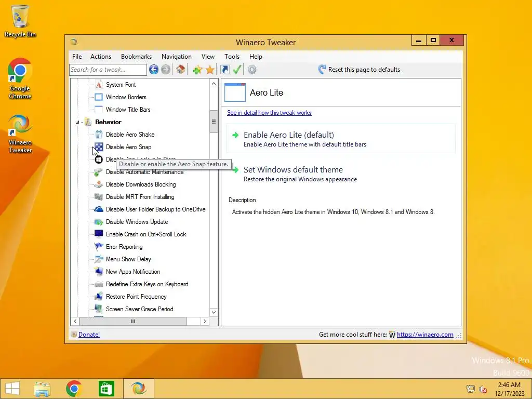Select Error Reporting tree item
The width and height of the screenshot is (532, 399).
[124, 247]
